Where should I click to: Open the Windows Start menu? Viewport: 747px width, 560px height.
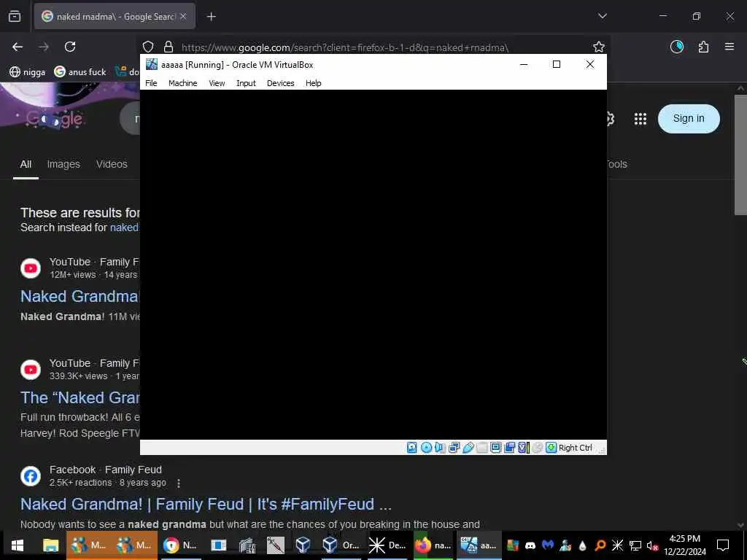[18, 545]
